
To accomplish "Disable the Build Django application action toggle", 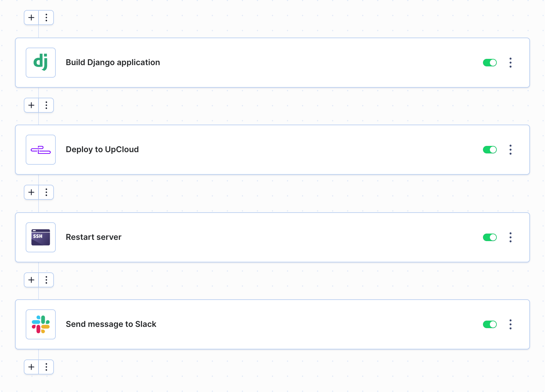I will point(490,63).
